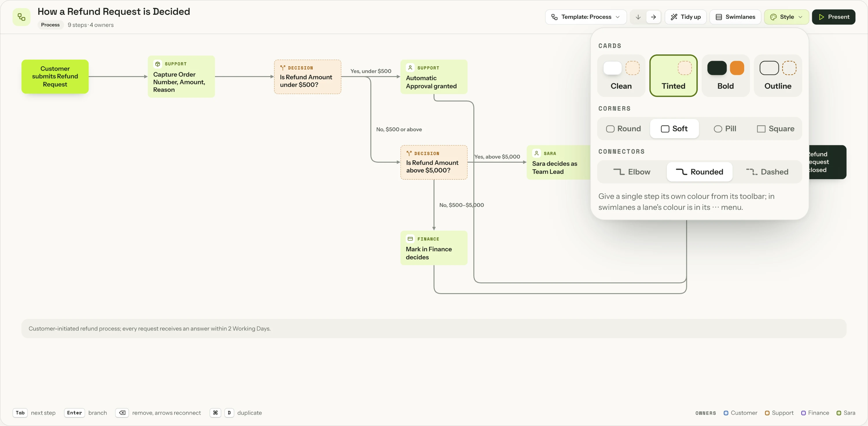Click the backspace key hint icon

click(122, 412)
